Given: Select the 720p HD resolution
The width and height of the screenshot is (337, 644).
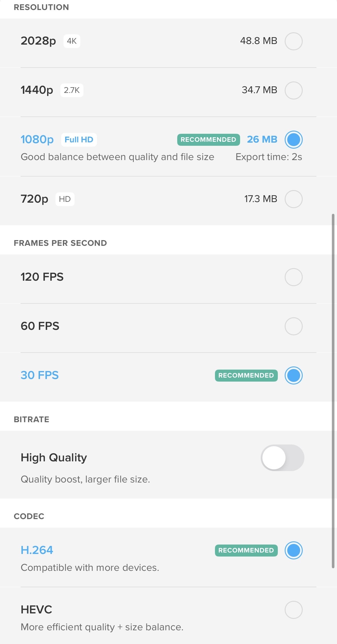Looking at the screenshot, I should click(x=294, y=199).
